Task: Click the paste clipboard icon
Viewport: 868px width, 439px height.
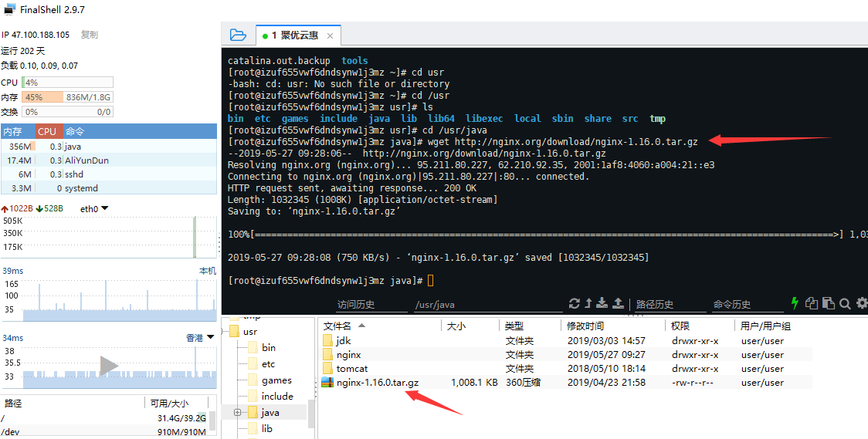Action: click(829, 303)
